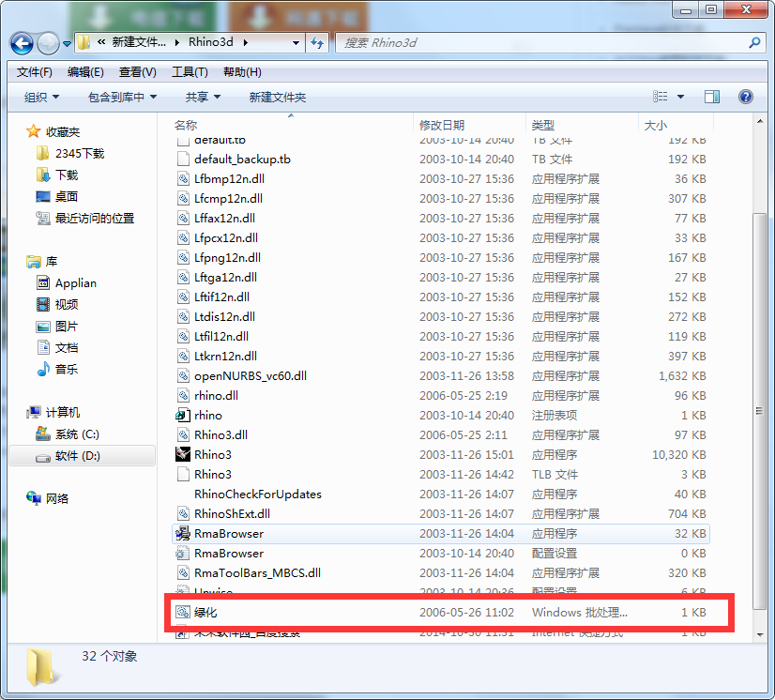Select the 系统 (C:) drive

pos(77,434)
